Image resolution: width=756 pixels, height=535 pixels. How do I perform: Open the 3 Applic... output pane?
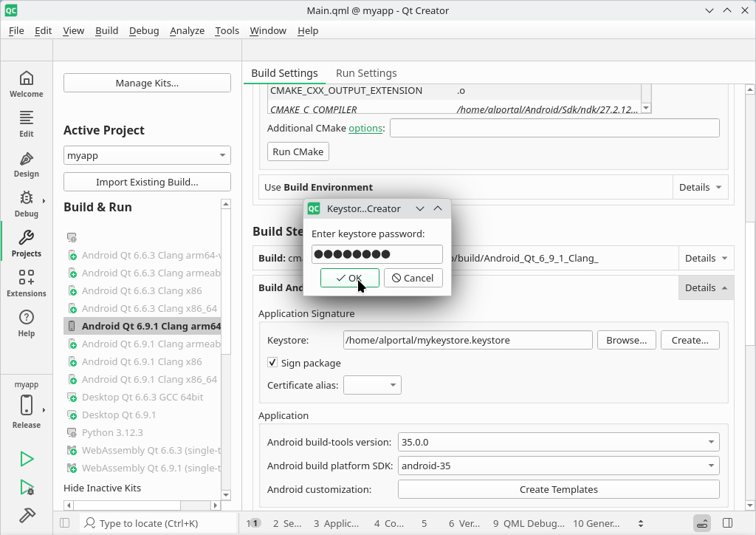coord(336,523)
